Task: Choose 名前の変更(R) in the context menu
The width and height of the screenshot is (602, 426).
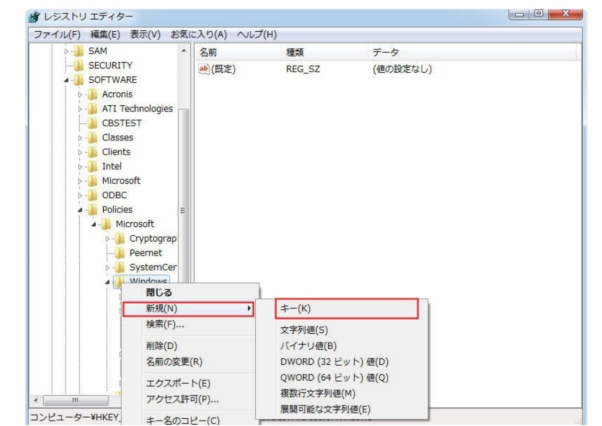Action: point(190,362)
